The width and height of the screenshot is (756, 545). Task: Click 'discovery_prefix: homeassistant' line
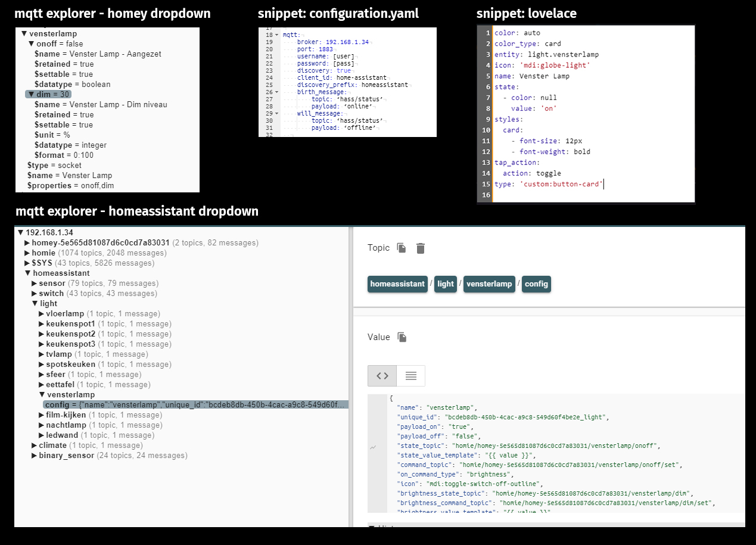353,85
